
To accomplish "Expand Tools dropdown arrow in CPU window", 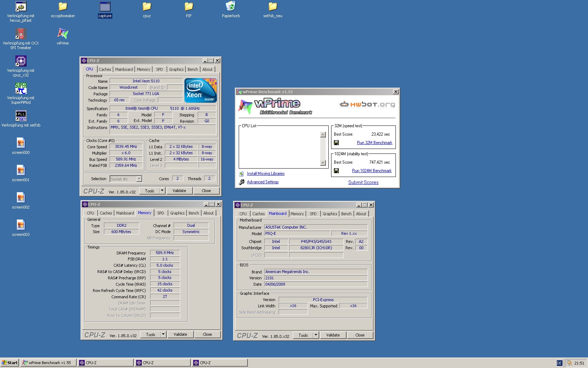I will 162,191.
